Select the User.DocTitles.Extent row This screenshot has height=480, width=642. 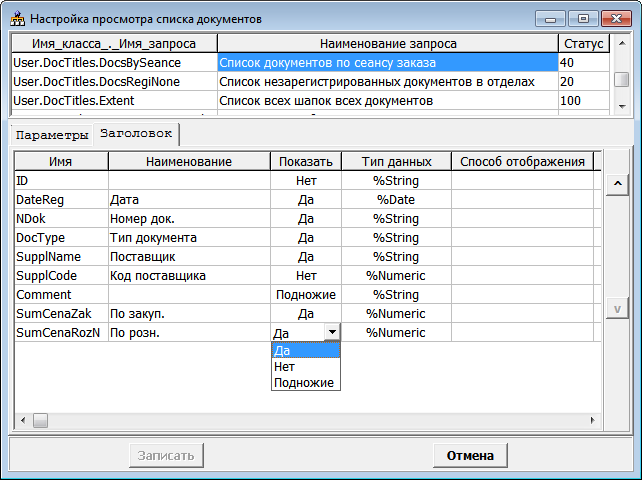click(x=114, y=100)
